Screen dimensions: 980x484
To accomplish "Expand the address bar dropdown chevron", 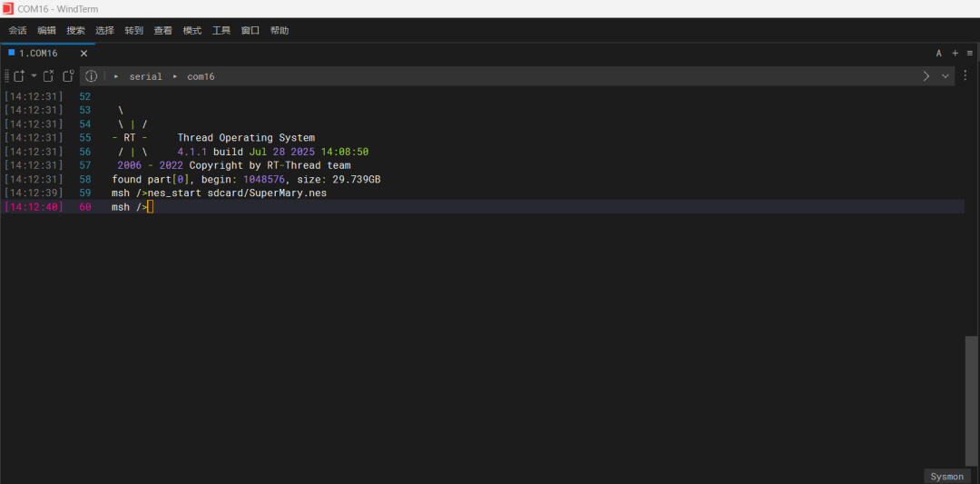I will (945, 76).
